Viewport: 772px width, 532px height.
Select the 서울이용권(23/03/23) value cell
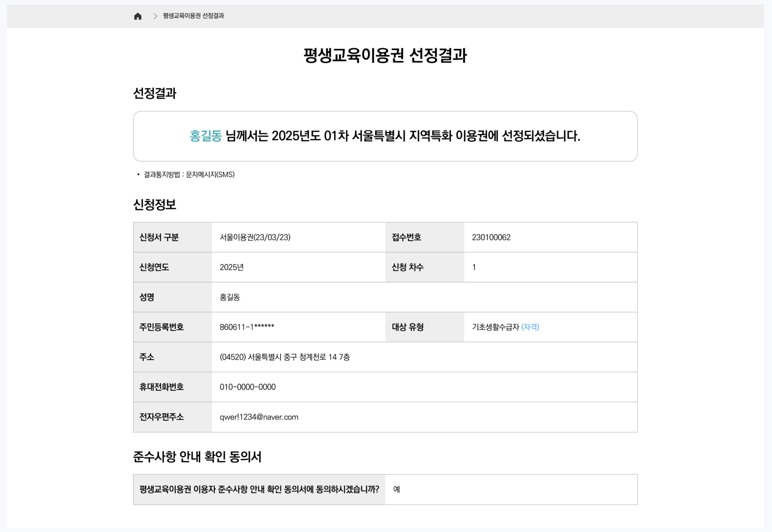[x=255, y=237]
